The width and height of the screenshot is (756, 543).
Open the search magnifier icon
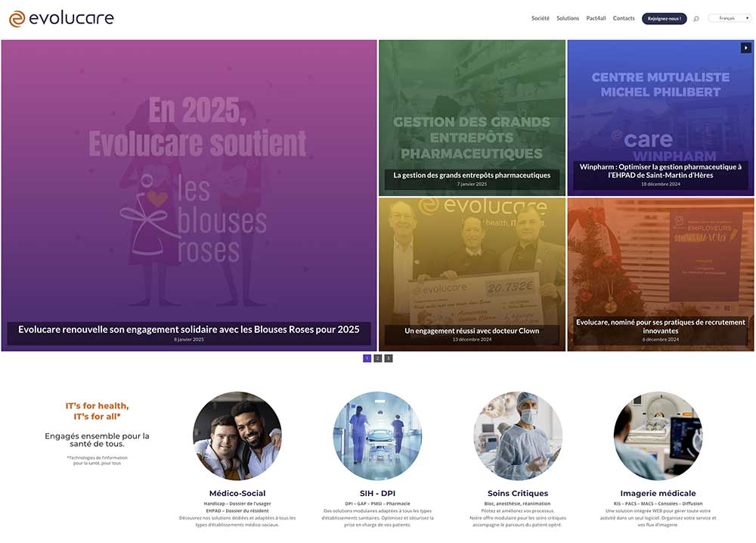coord(696,19)
